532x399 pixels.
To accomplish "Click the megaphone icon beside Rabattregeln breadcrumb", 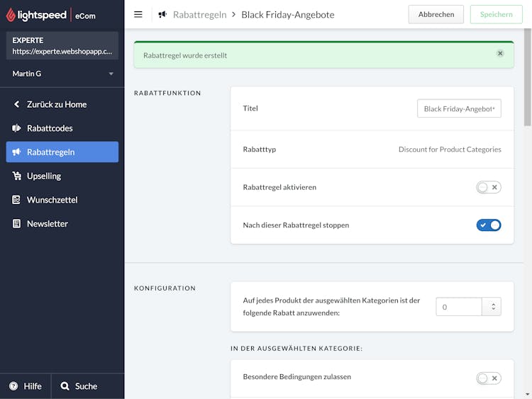I will (163, 15).
